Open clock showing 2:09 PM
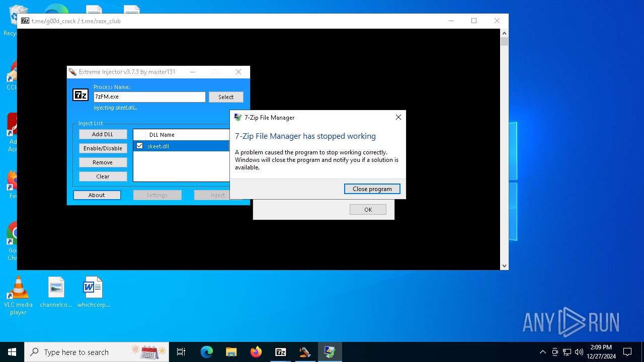This screenshot has height=362, width=644. click(601, 352)
